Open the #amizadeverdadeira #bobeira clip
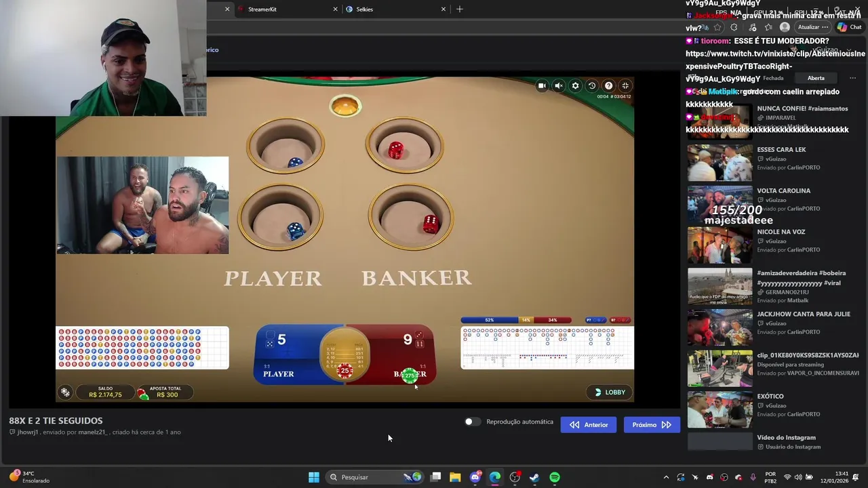Viewport: 868px width, 488px height. coord(773,285)
